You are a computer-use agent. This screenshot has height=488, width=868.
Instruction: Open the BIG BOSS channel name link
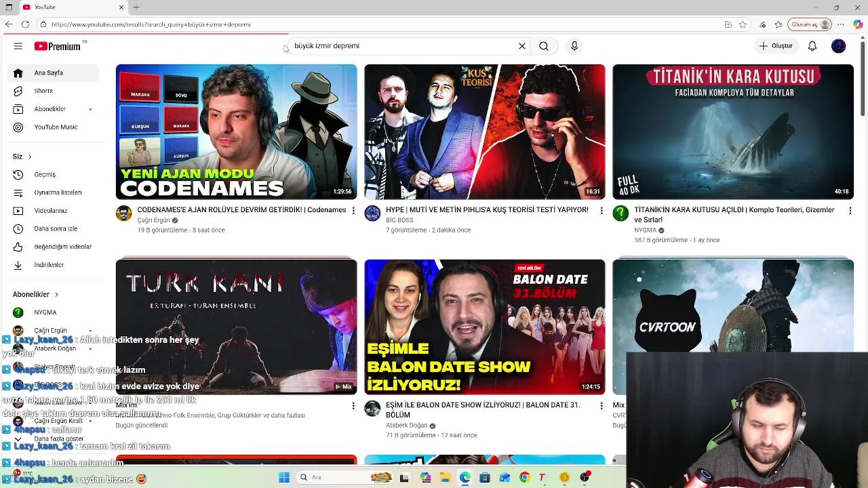pos(399,220)
